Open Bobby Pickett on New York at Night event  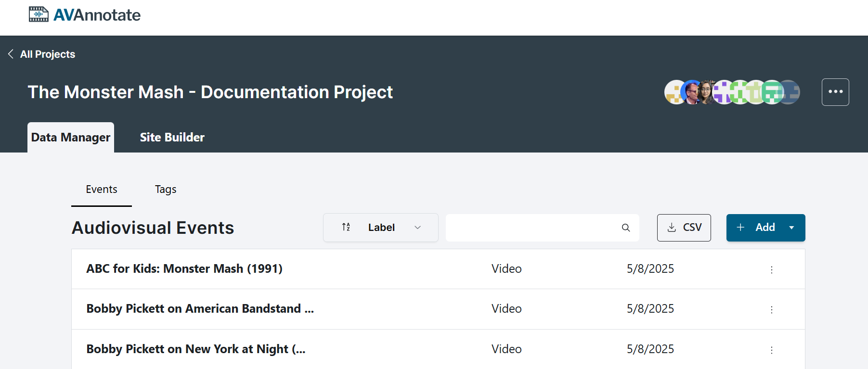196,349
